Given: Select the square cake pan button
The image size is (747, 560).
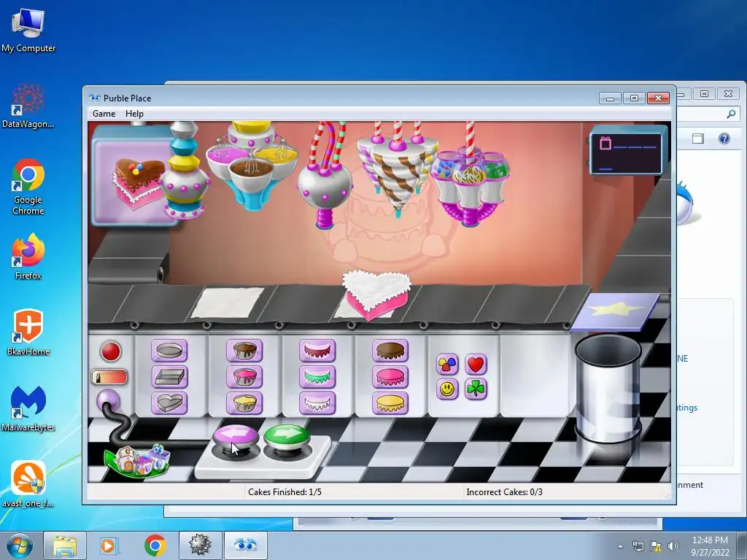Looking at the screenshot, I should (x=169, y=377).
